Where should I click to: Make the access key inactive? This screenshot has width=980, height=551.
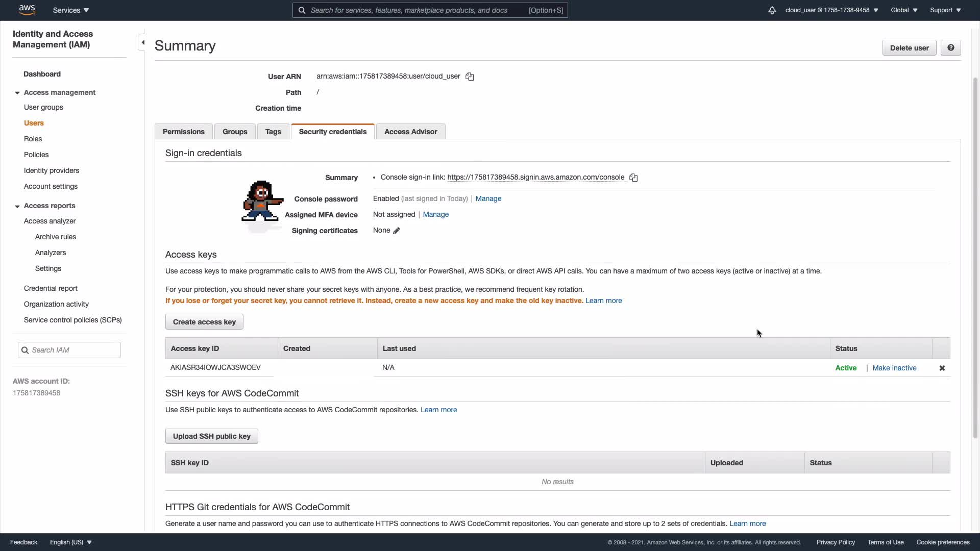coord(894,368)
